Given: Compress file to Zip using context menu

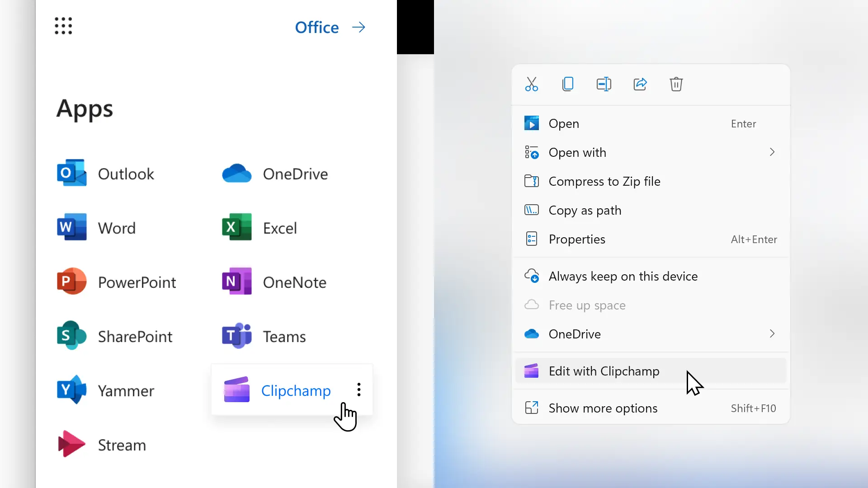Looking at the screenshot, I should click(604, 181).
